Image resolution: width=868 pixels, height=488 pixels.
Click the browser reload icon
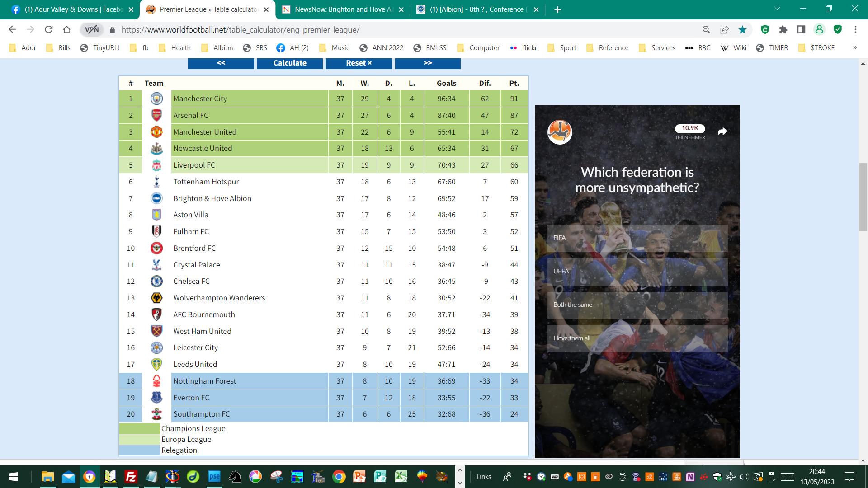pos(48,30)
